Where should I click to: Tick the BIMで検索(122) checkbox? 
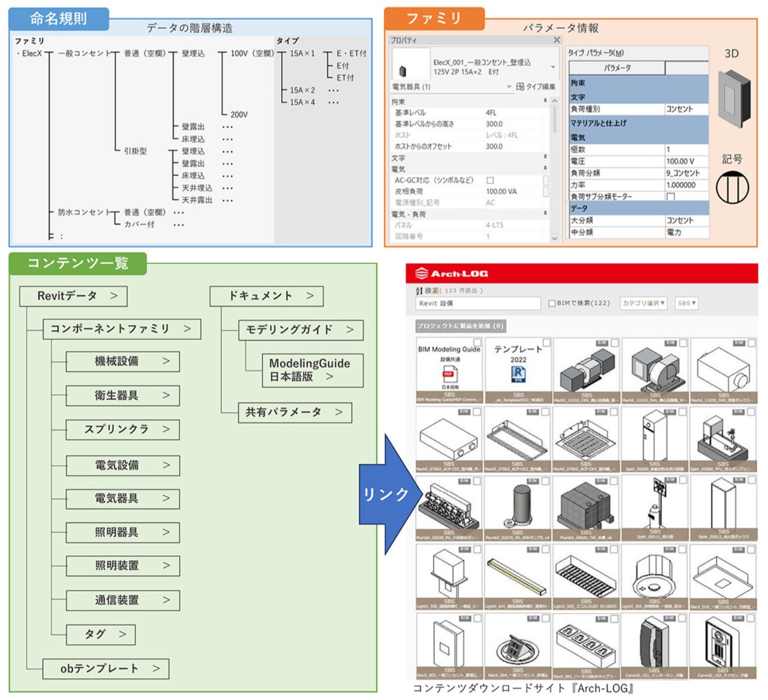coord(552,303)
